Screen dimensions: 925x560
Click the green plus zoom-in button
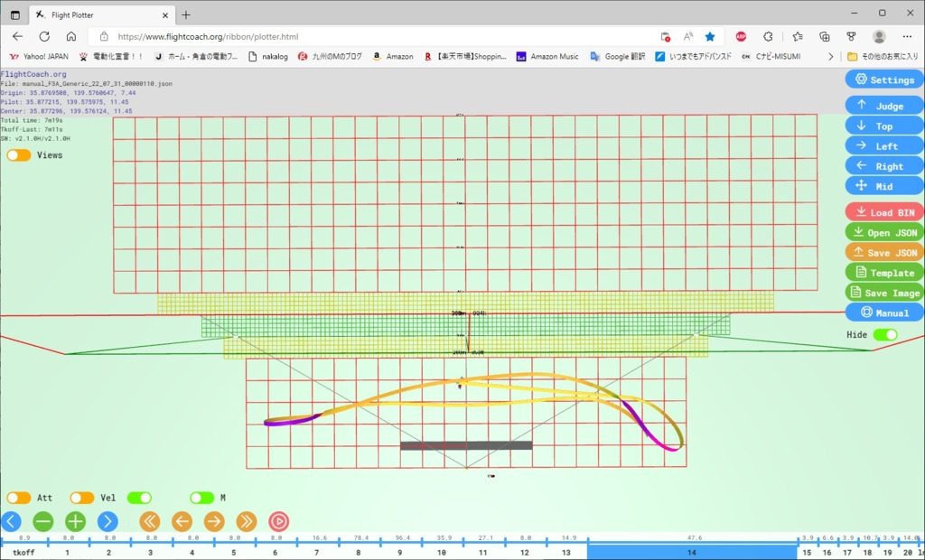[x=76, y=522]
